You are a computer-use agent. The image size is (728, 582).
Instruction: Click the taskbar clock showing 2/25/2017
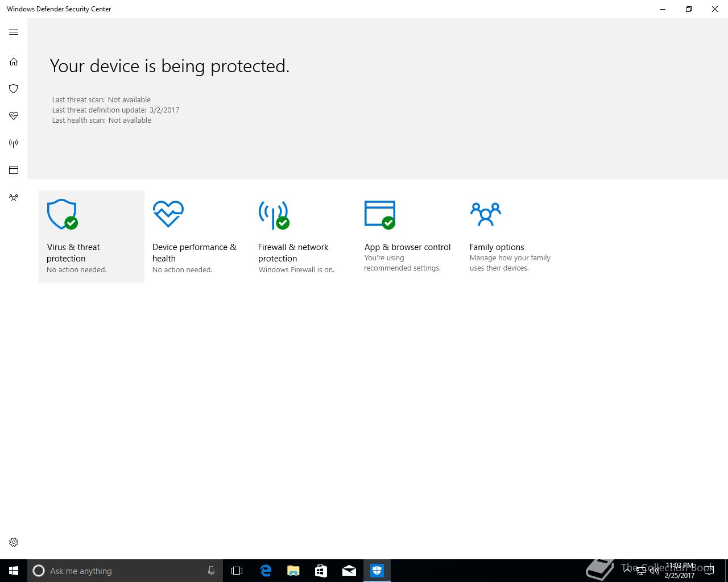tap(680, 571)
